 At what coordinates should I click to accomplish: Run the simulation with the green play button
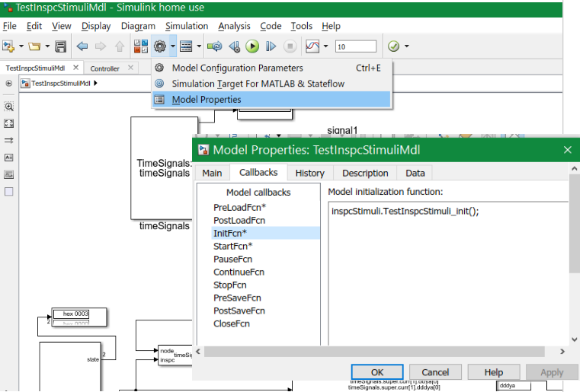252,46
